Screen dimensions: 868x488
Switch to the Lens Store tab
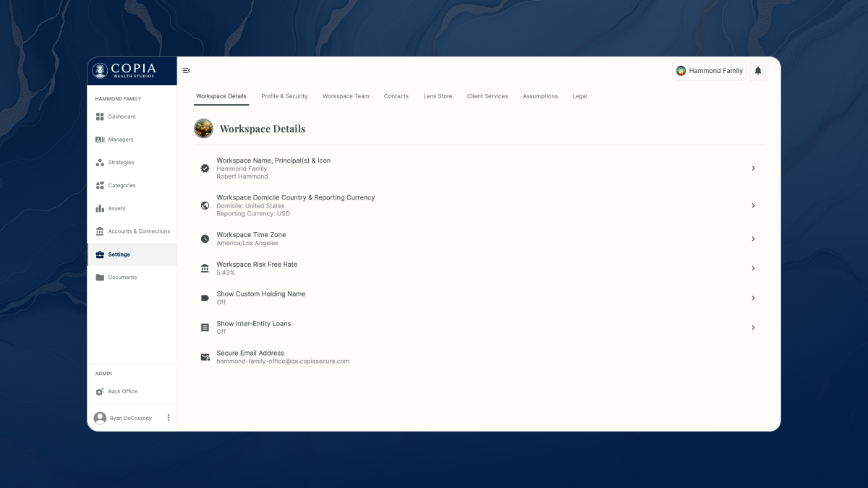click(x=438, y=96)
